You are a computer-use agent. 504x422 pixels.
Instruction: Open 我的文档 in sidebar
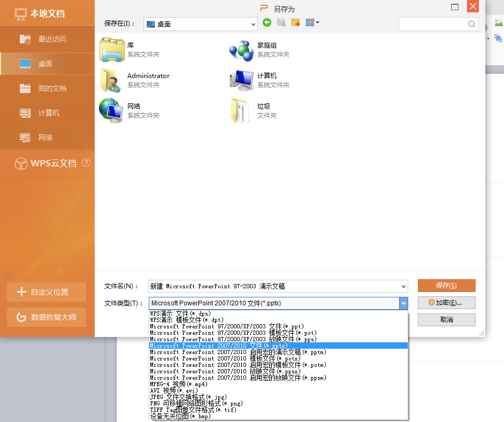(x=47, y=88)
